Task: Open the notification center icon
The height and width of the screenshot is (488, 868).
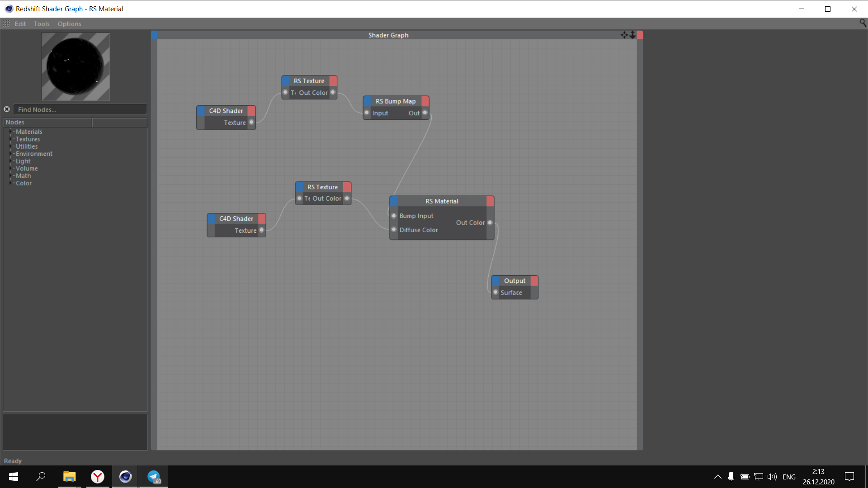Action: tap(849, 477)
